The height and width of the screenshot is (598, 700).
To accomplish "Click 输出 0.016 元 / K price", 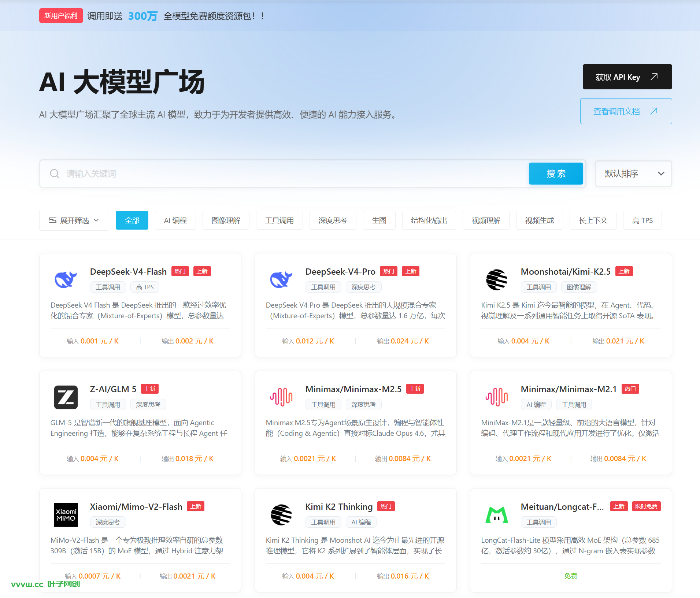I will coord(403,576).
